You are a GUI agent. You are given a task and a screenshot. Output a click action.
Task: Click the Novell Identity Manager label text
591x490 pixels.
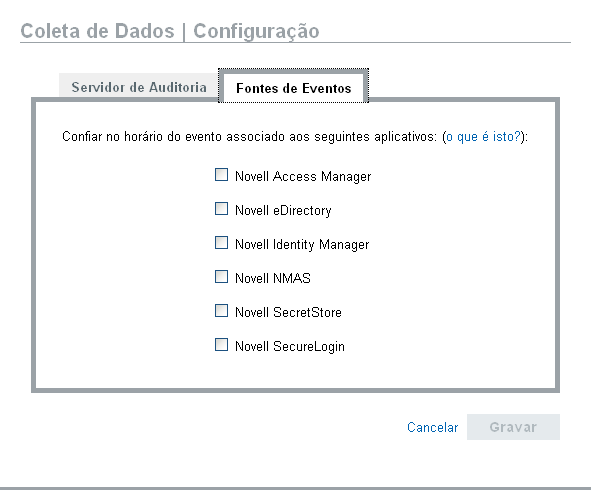pyautogui.click(x=302, y=244)
